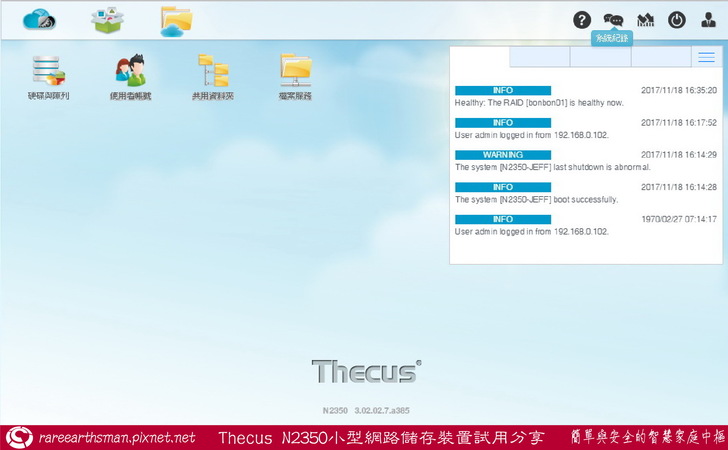728x450 pixels.
Task: Open the cloud control panel icon
Action: 40,19
